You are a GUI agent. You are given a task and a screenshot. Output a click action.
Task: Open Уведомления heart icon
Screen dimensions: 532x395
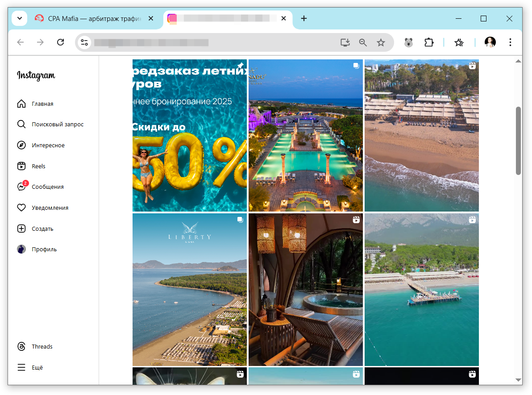point(21,208)
